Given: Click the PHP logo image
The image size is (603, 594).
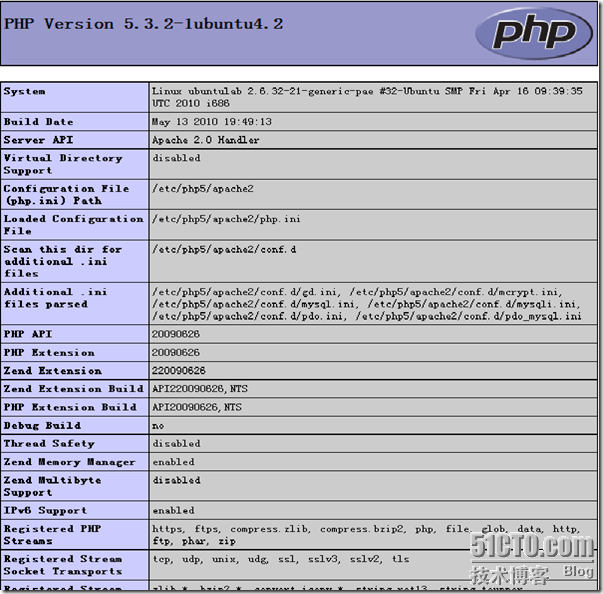Looking at the screenshot, I should [x=534, y=33].
